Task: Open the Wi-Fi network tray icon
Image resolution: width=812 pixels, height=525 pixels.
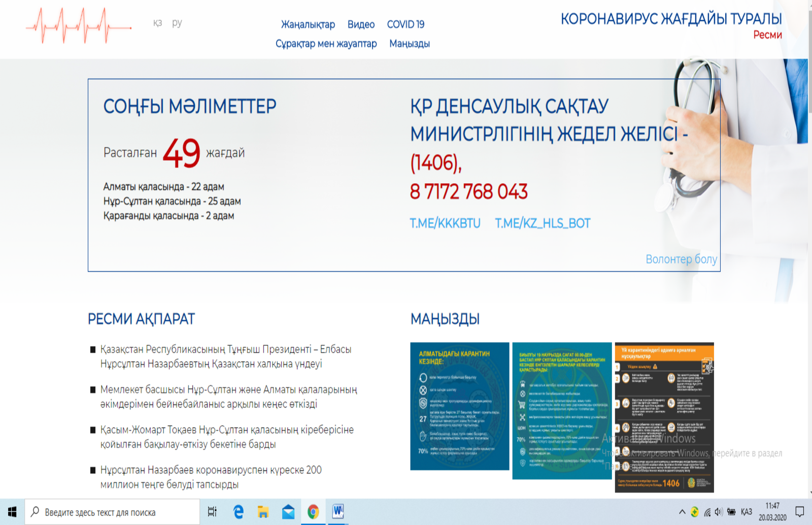Action: coord(707,512)
